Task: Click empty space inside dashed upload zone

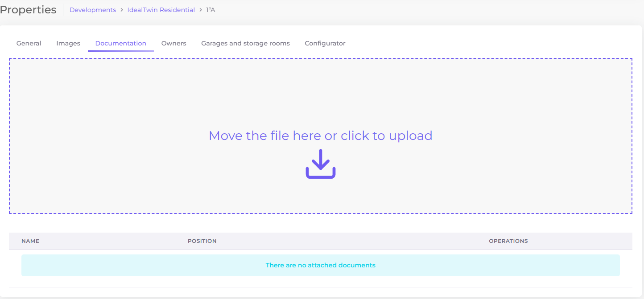Action: pos(134,98)
